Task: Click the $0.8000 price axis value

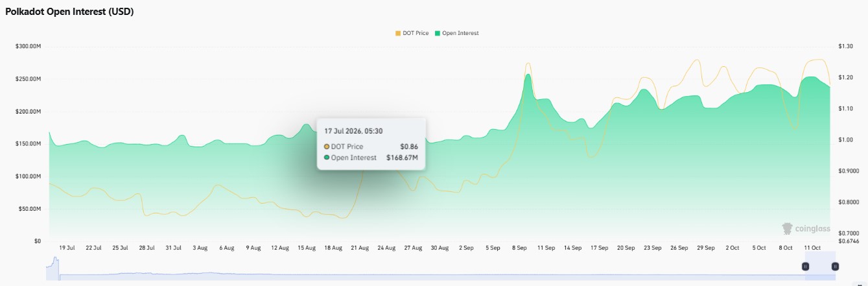Action: [x=848, y=202]
